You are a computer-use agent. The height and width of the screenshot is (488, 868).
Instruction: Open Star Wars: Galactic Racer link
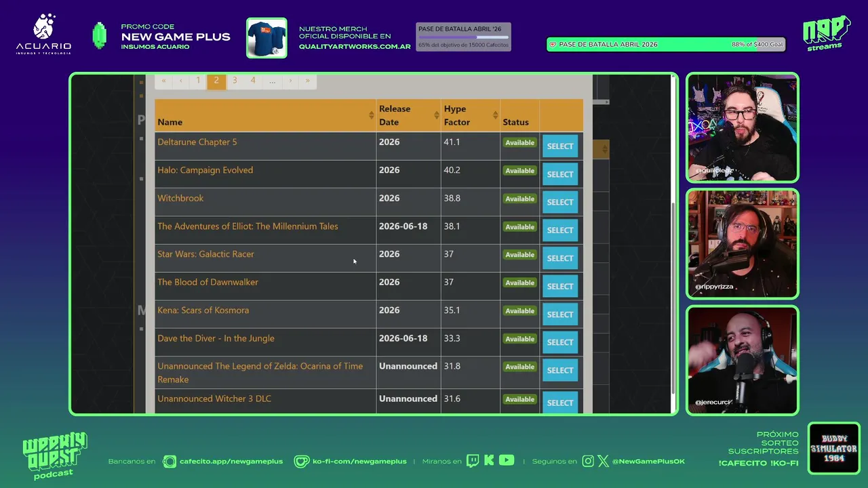pyautogui.click(x=206, y=254)
